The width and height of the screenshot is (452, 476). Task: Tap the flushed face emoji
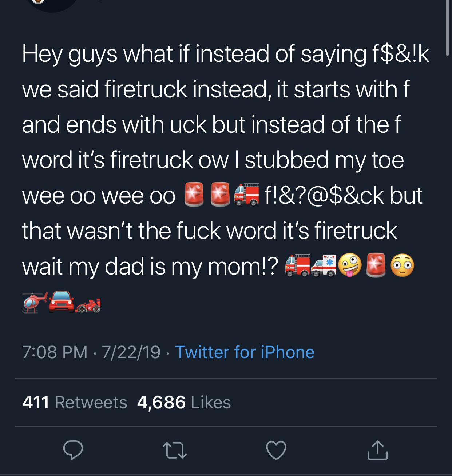[x=402, y=266]
